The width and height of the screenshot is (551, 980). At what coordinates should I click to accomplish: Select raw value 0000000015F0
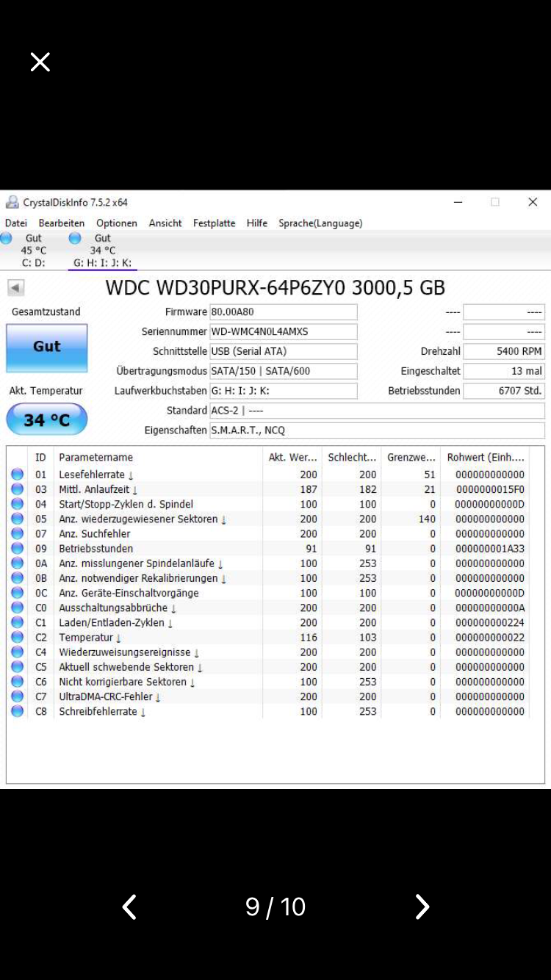point(490,490)
